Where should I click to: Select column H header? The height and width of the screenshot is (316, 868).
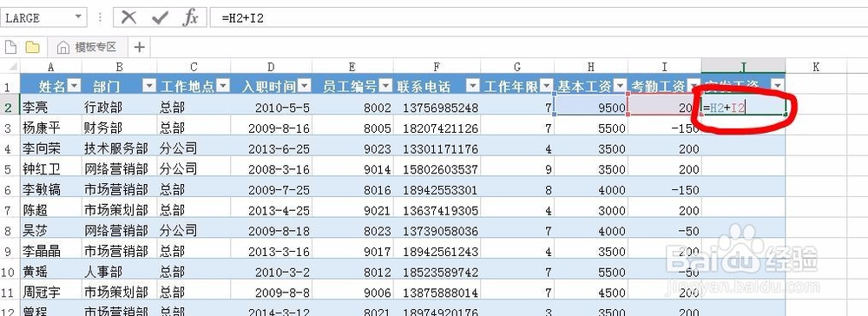[590, 67]
